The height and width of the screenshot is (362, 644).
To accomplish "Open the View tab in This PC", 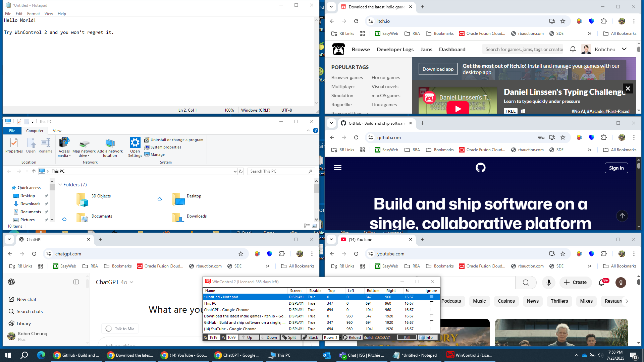I will (57, 131).
